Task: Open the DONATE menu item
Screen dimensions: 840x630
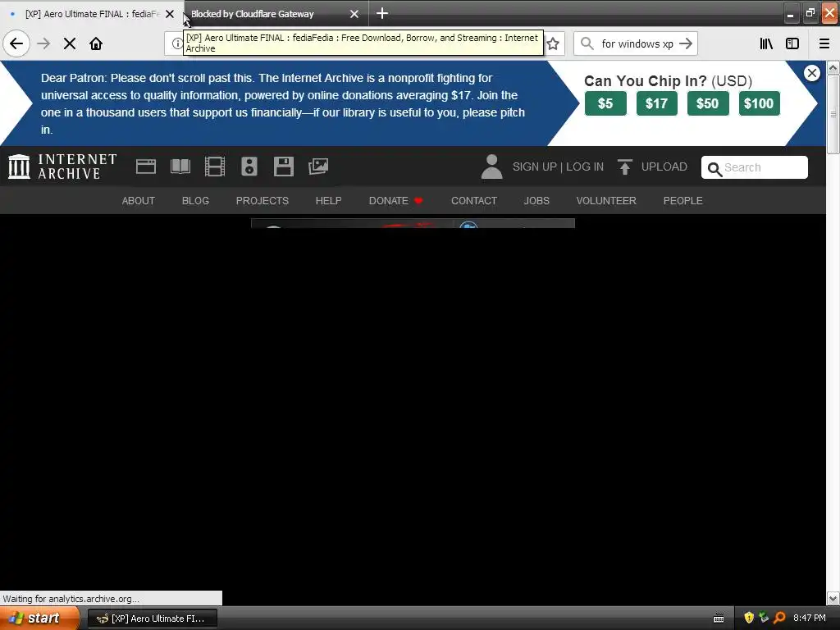Action: click(396, 200)
